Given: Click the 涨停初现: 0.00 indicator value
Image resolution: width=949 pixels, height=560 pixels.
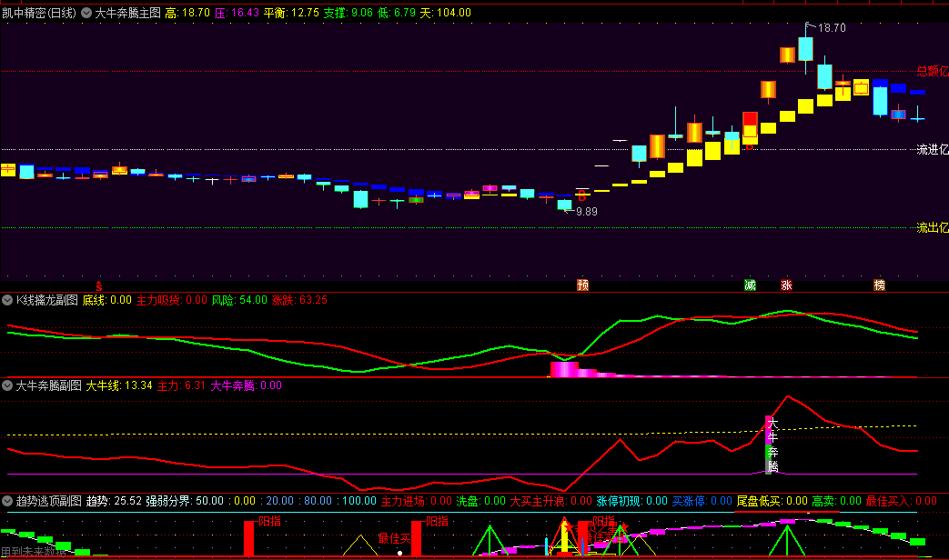Looking at the screenshot, I should (631, 501).
